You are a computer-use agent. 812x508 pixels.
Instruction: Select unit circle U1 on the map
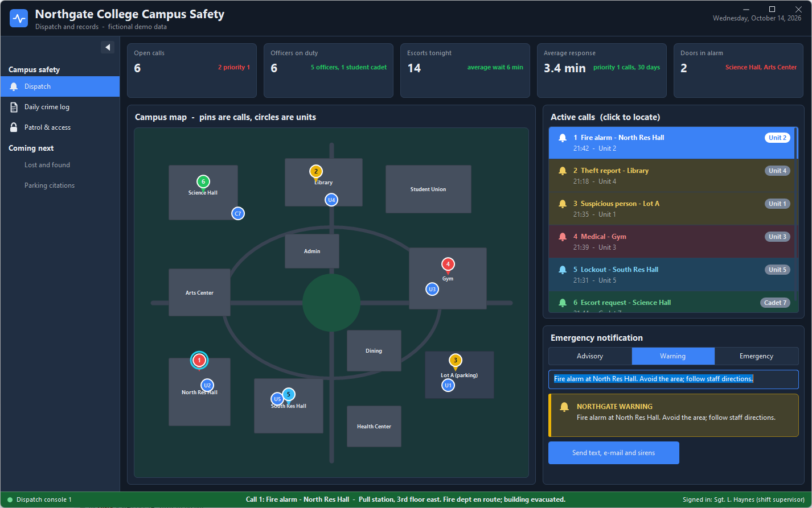point(448,385)
